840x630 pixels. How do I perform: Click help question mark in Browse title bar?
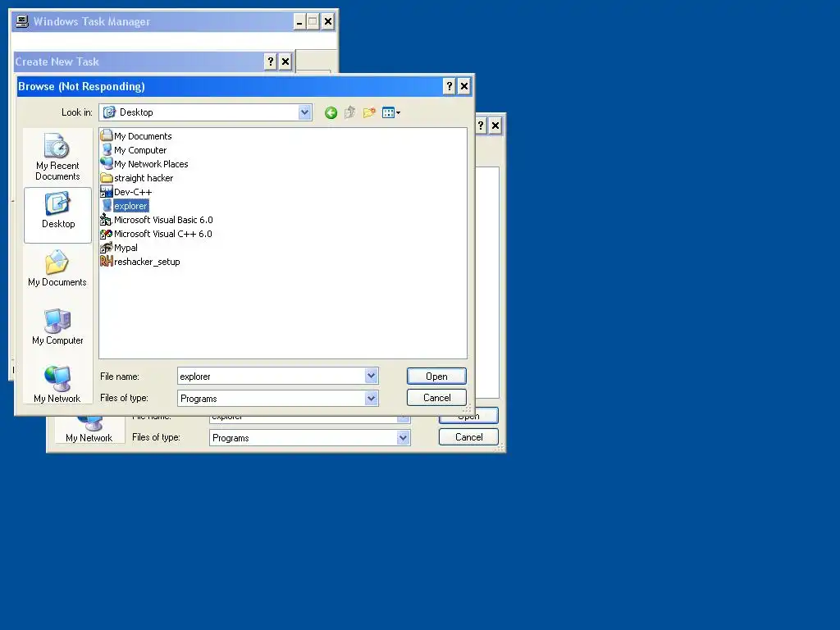449,86
